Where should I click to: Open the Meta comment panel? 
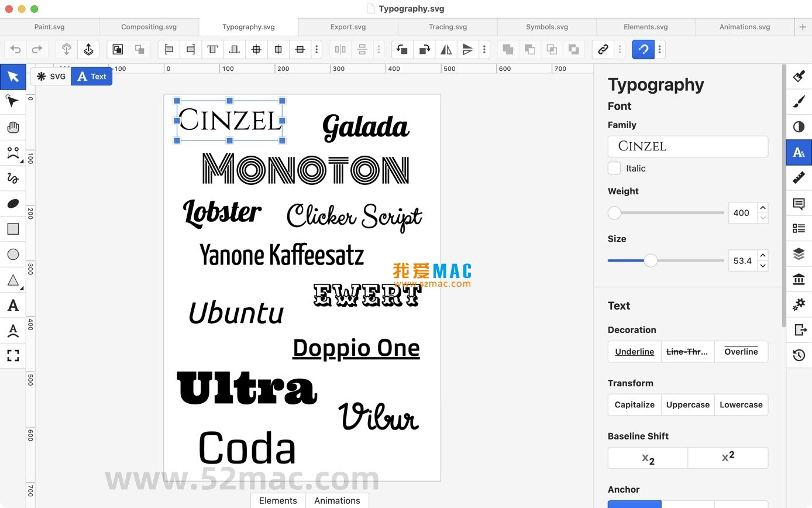(799, 204)
